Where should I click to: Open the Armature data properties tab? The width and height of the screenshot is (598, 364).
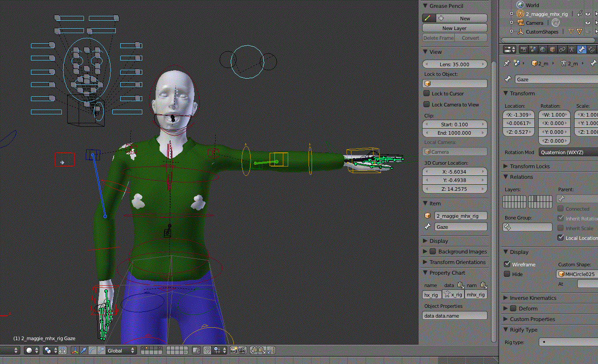click(x=572, y=49)
